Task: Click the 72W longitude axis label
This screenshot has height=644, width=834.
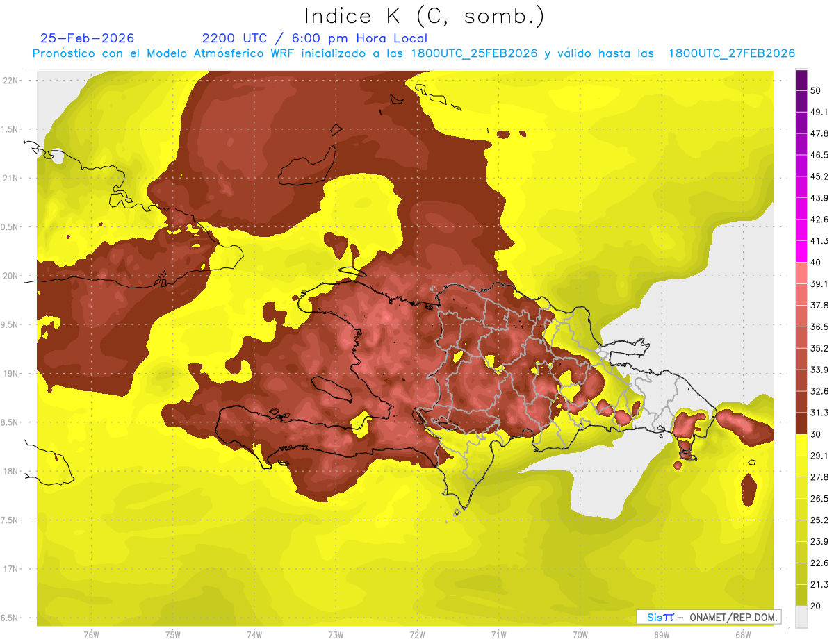Action: click(417, 634)
